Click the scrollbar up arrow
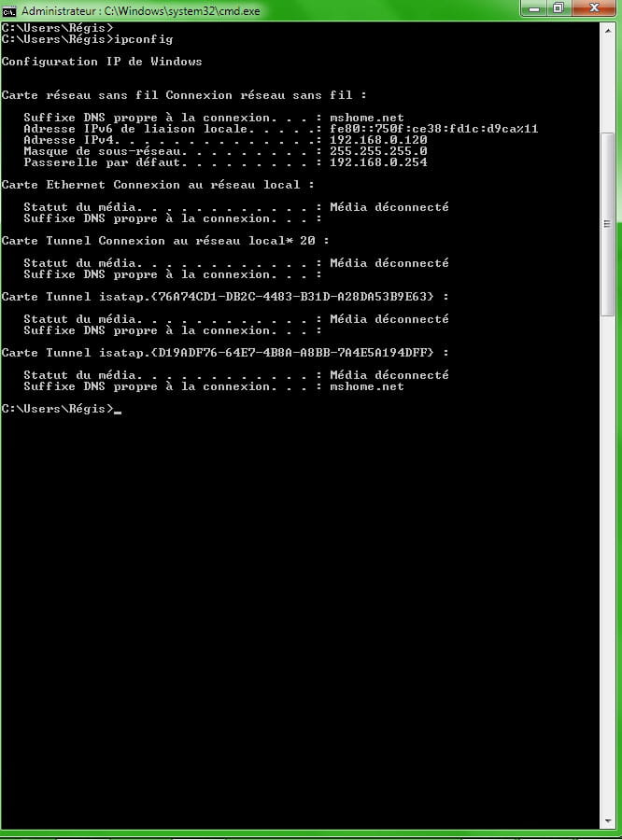This screenshot has width=622, height=840. click(607, 31)
